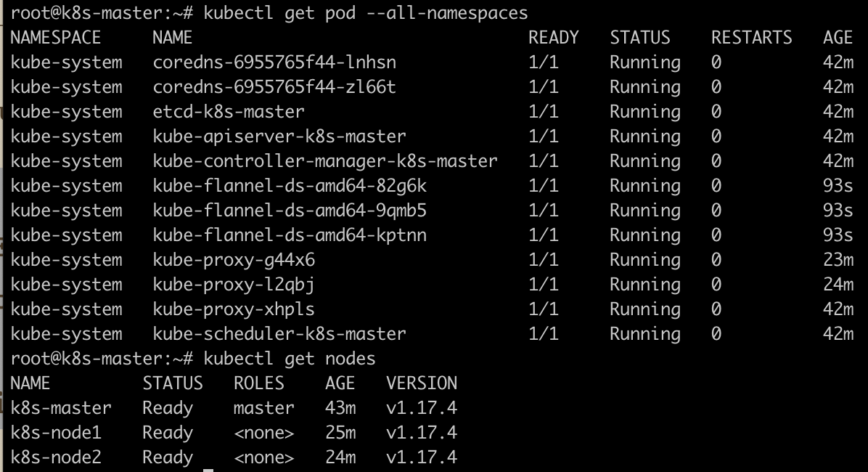Click the k8s-node2 node name

pos(56,457)
